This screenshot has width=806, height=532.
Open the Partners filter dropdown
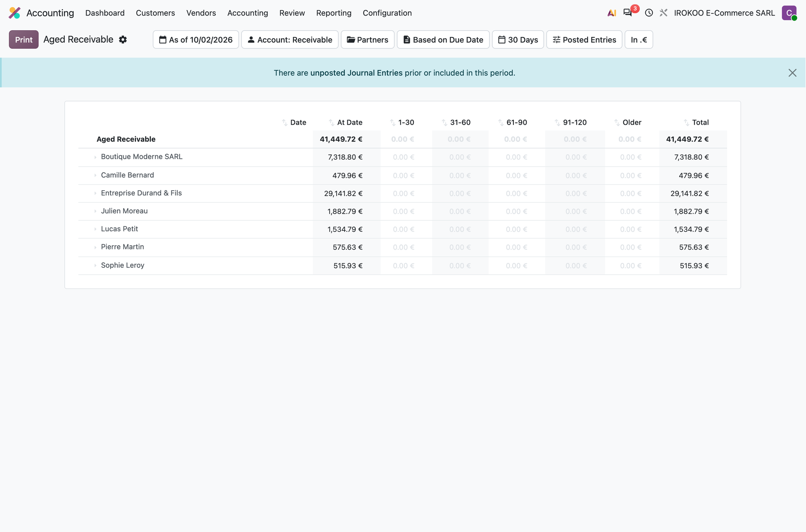click(x=367, y=39)
